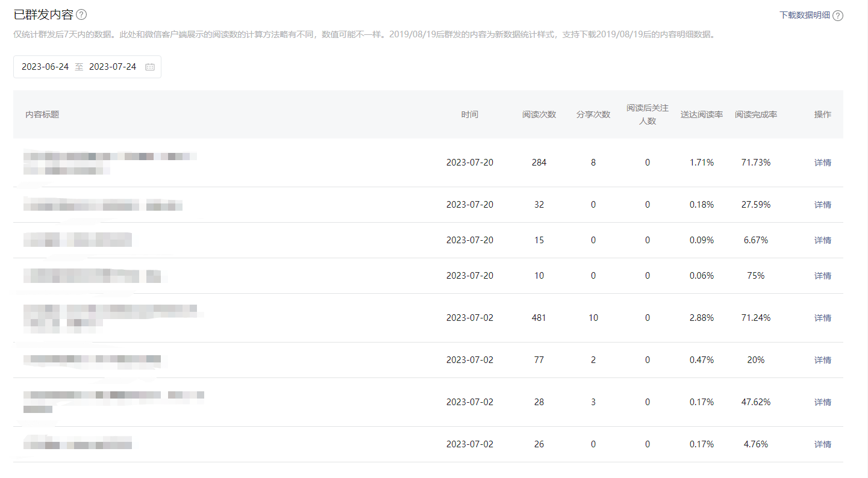Open the calendar icon in date picker

coord(150,67)
